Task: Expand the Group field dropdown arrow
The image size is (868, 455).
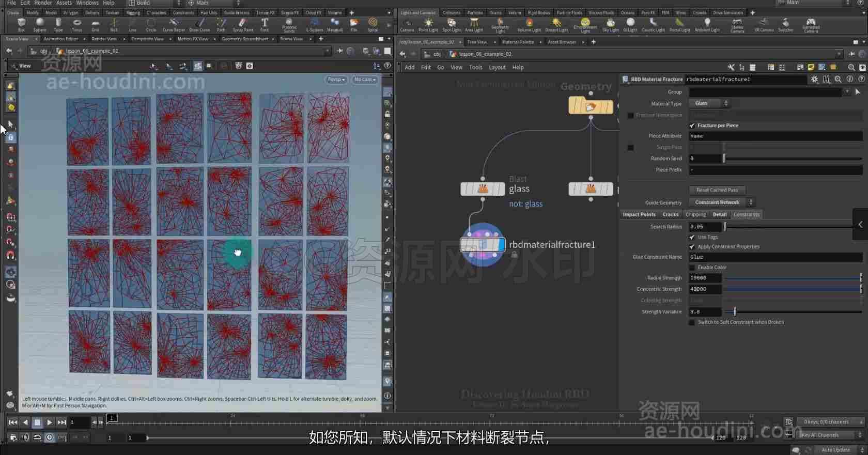Action: click(847, 92)
